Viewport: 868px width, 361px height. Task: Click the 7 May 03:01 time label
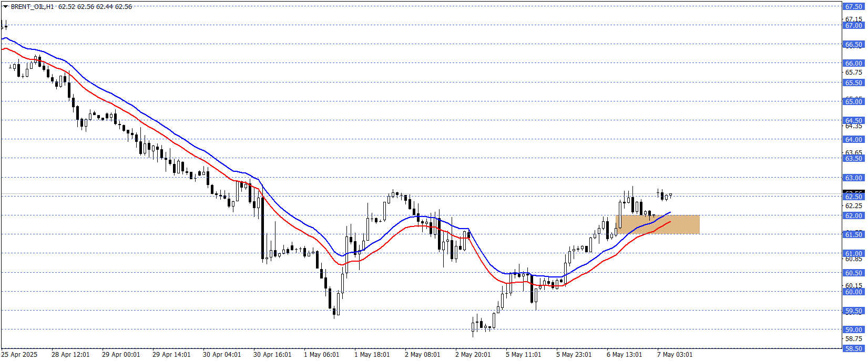point(675,355)
